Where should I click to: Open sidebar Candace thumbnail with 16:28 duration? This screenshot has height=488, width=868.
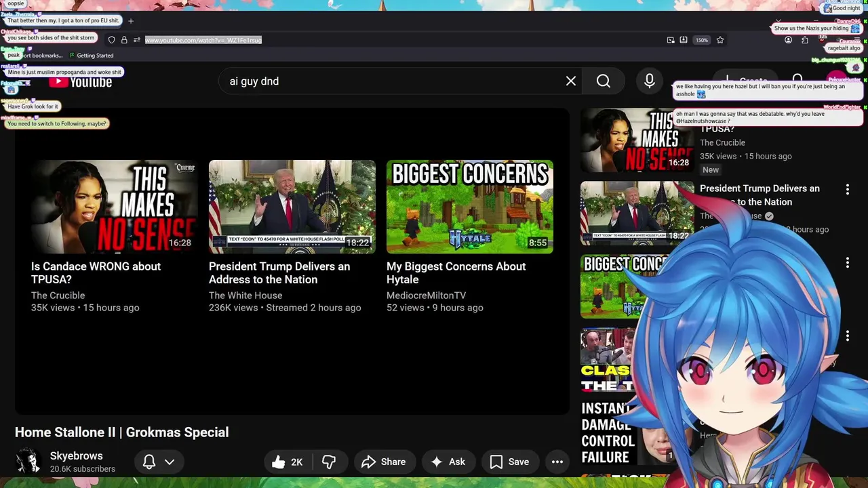click(636, 140)
